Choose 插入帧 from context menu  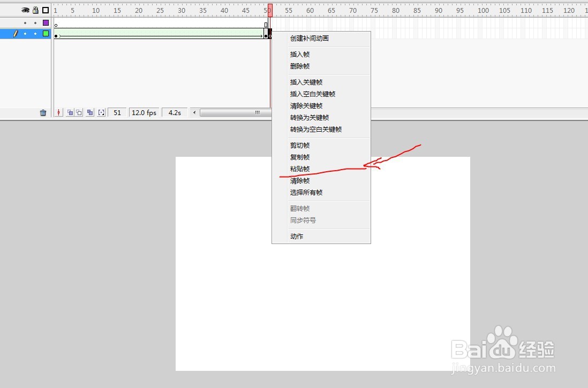[321, 55]
